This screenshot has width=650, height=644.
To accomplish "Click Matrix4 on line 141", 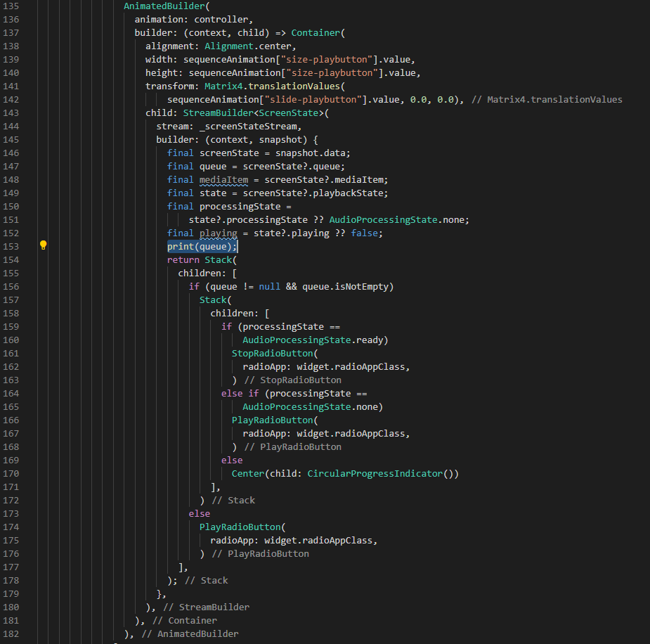I will point(223,86).
